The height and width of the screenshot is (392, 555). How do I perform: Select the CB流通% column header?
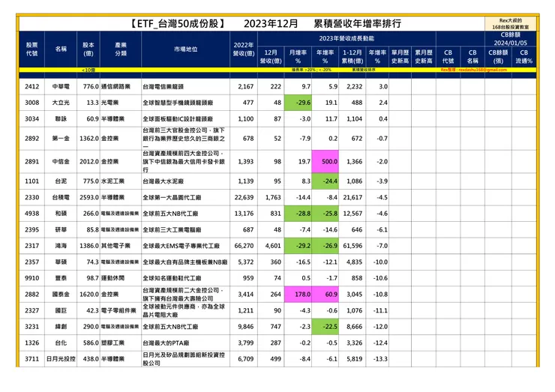(523, 57)
